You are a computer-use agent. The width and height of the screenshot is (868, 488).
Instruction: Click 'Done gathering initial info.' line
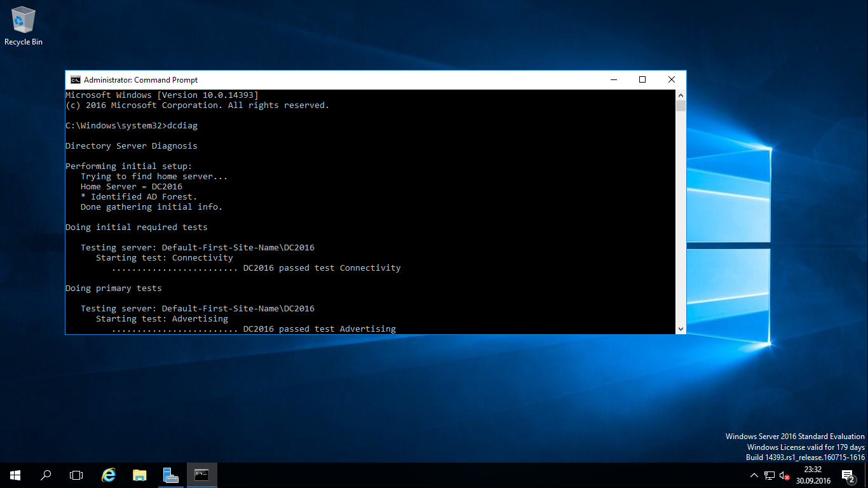coord(152,207)
